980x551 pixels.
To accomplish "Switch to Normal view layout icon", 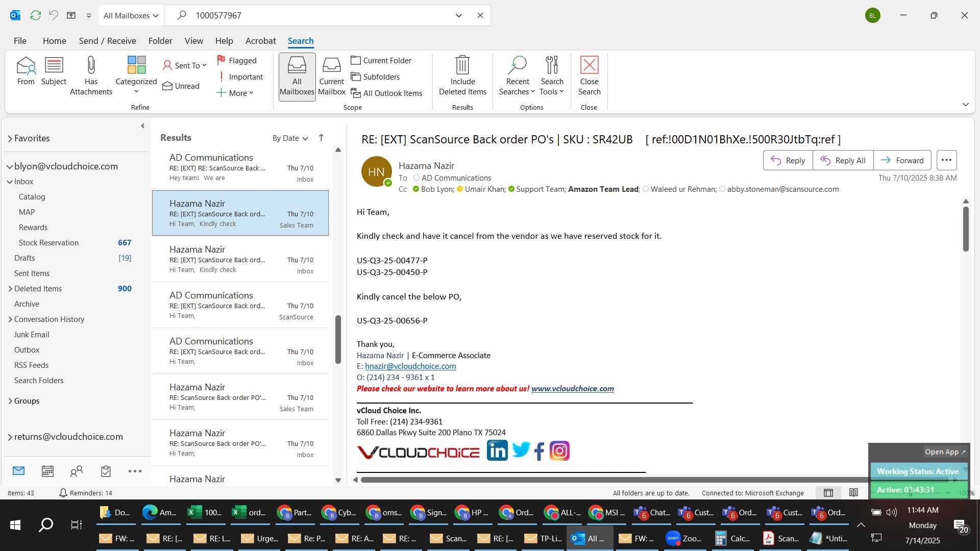I will 828,493.
